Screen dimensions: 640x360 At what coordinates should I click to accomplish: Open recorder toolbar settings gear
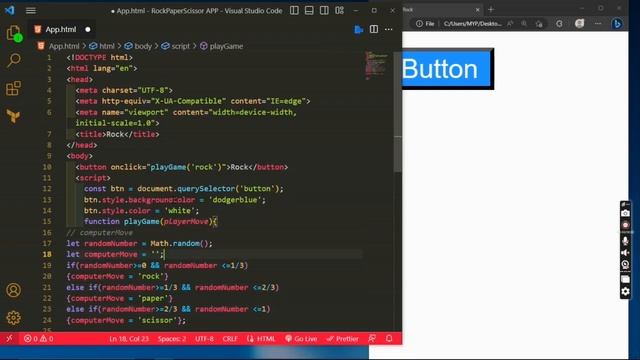tap(625, 291)
